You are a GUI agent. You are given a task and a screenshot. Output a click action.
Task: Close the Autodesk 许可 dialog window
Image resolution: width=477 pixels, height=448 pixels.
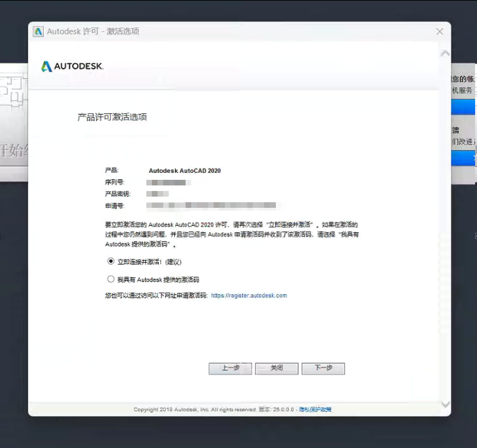[x=440, y=31]
